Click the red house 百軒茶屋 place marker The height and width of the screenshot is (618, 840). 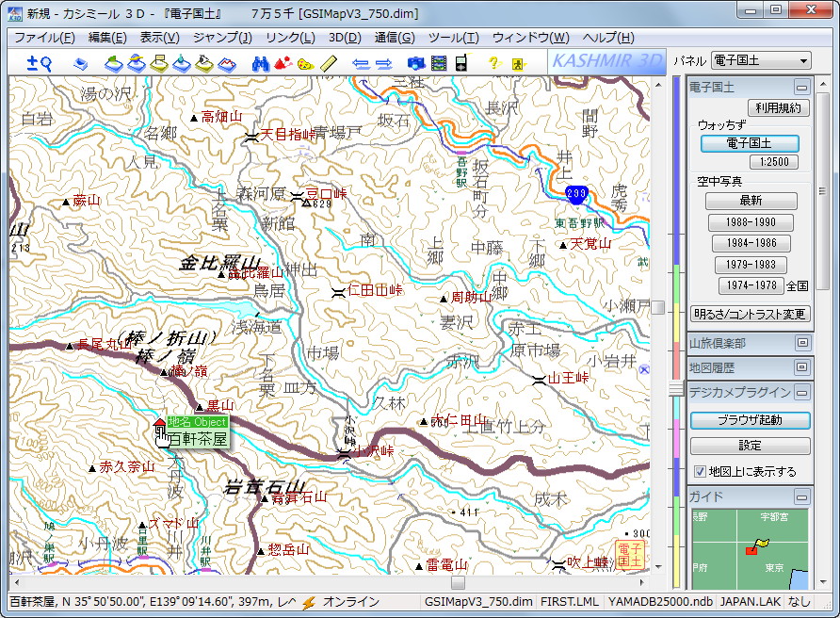[160, 424]
